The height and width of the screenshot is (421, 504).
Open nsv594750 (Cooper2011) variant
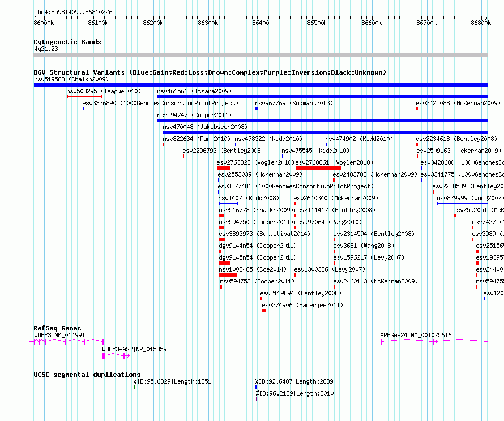coord(256,222)
